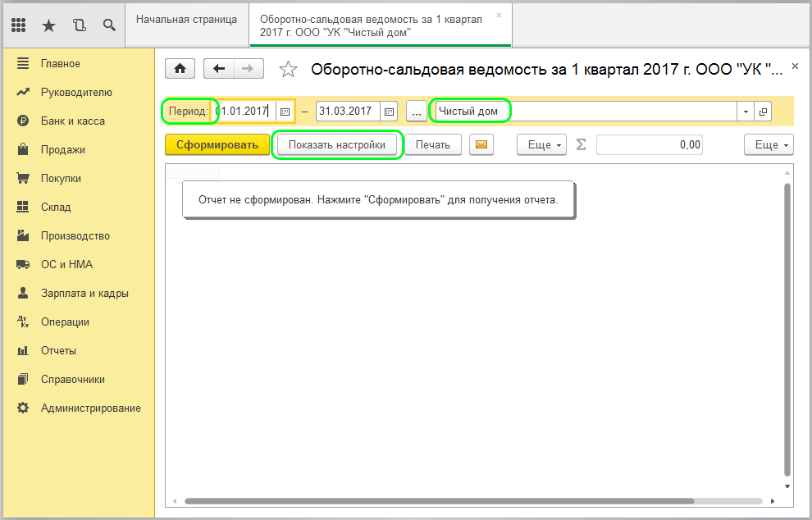Open Favorites star in top toolbar
This screenshot has height=520, width=812.
coord(48,25)
